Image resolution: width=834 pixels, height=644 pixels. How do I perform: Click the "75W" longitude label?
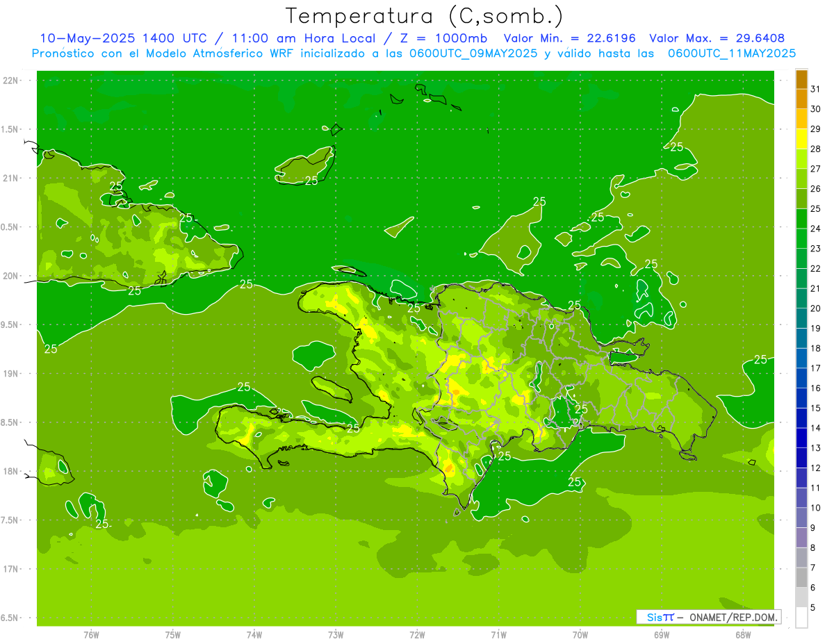[x=172, y=634]
